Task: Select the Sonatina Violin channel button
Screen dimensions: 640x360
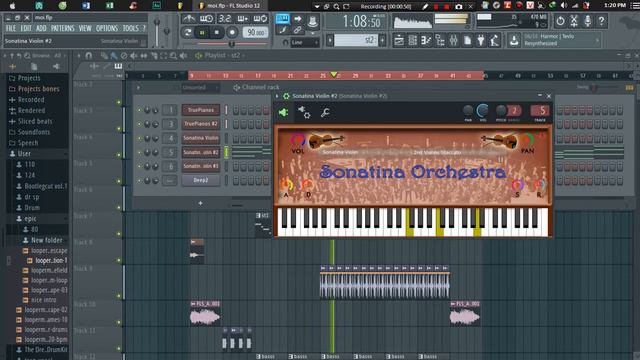Action: (x=200, y=138)
